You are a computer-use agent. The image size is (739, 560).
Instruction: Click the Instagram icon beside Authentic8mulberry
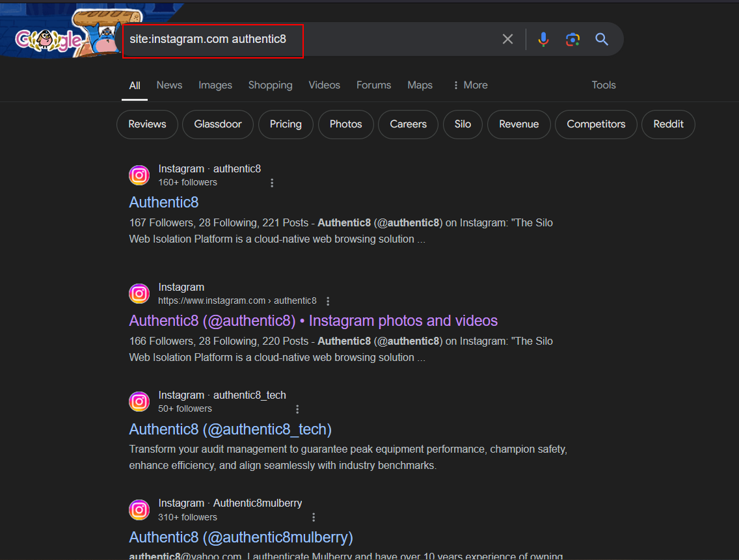click(x=139, y=510)
